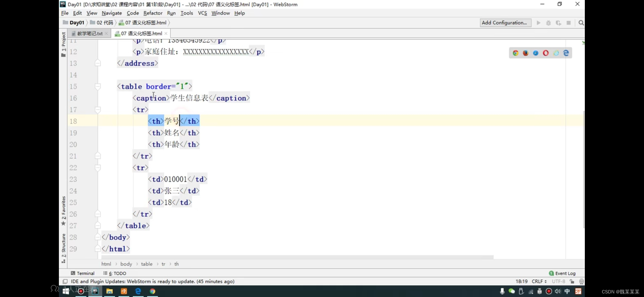
Task: Click the Run triangle icon
Action: tap(539, 23)
